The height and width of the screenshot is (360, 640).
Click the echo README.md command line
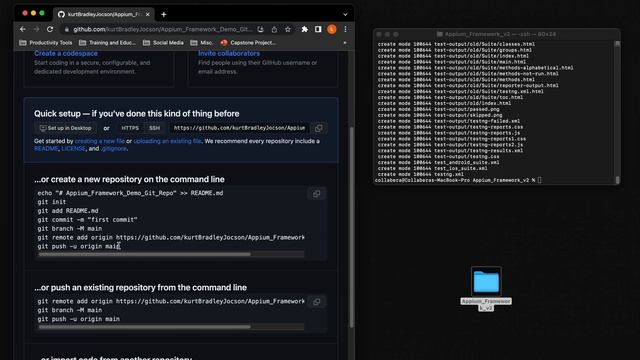point(130,193)
